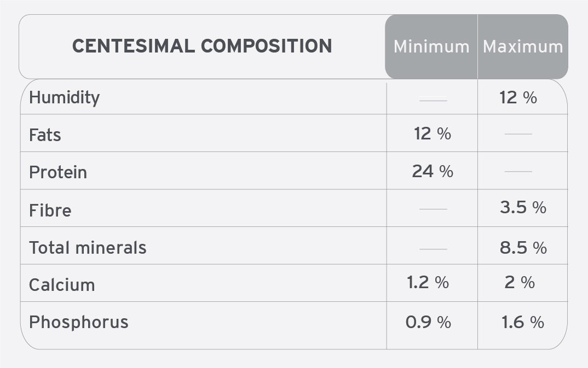Click the Minimum column header
Screen dimensions: 588x368
(x=431, y=47)
